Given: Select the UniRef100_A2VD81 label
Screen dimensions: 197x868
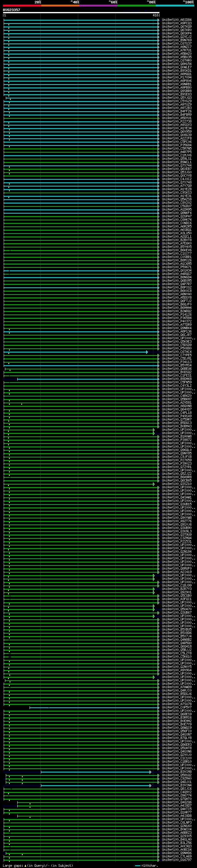Looking at the screenshot, I should pyautogui.click(x=177, y=403).
